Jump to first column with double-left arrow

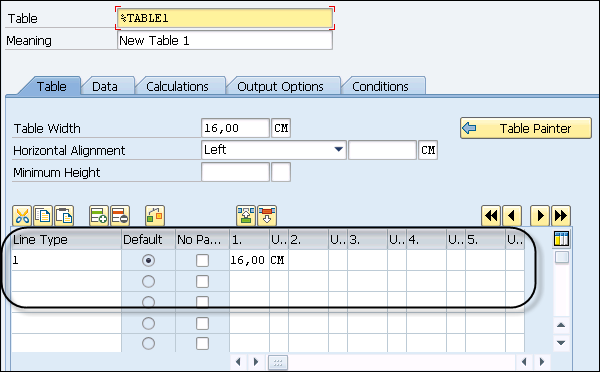click(x=491, y=216)
